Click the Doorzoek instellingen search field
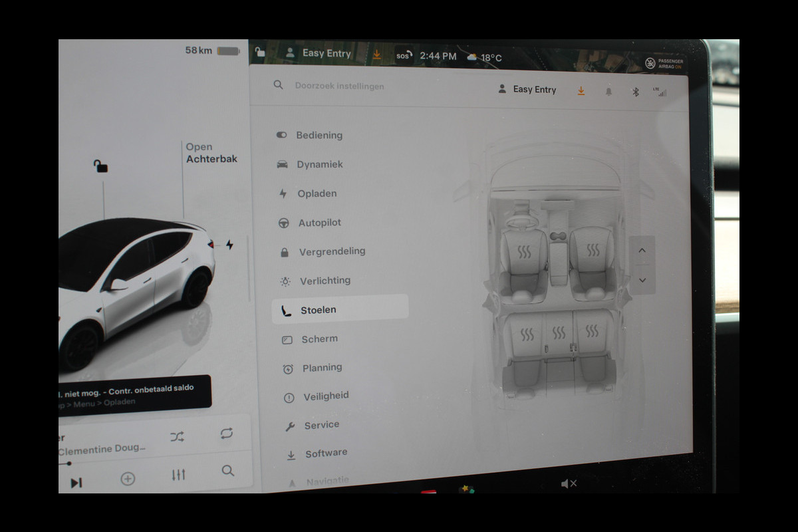The height and width of the screenshot is (532, 798). coord(339,86)
